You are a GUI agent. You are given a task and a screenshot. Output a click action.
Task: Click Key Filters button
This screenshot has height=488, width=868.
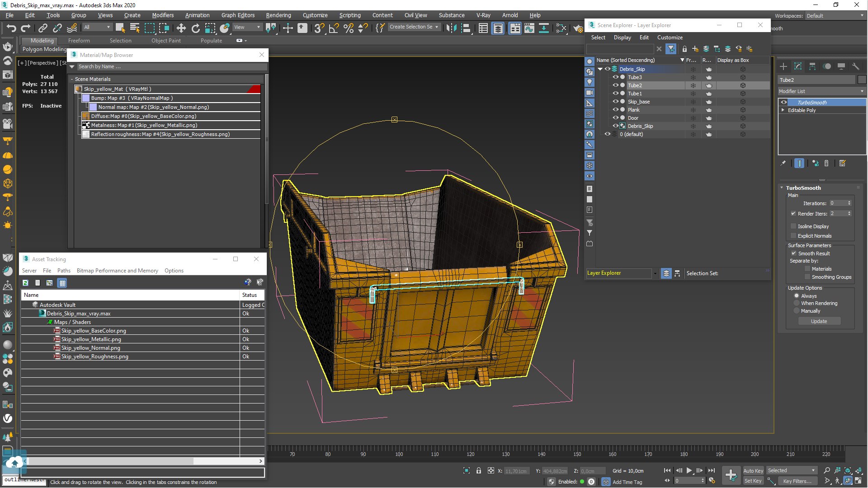pos(797,481)
